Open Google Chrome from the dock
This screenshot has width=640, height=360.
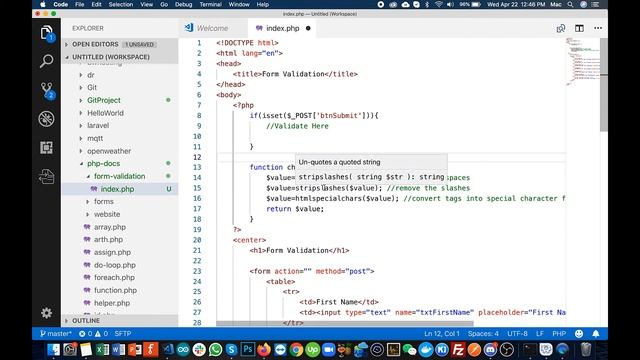(x=296, y=350)
